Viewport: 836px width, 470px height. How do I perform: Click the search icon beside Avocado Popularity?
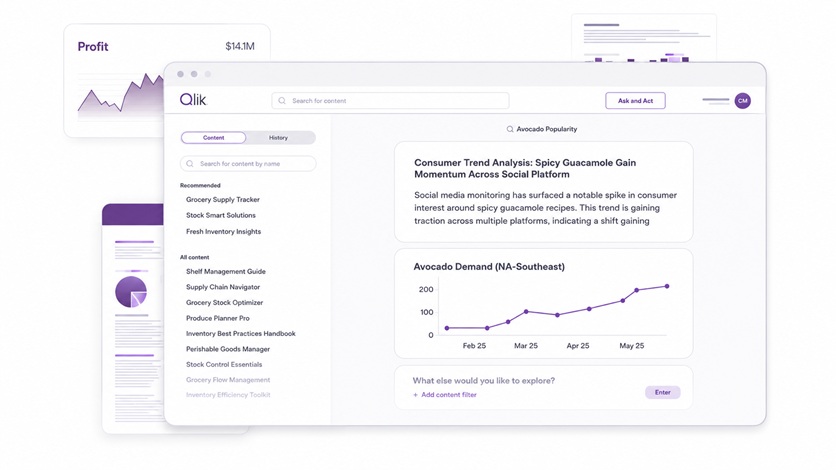click(x=510, y=129)
